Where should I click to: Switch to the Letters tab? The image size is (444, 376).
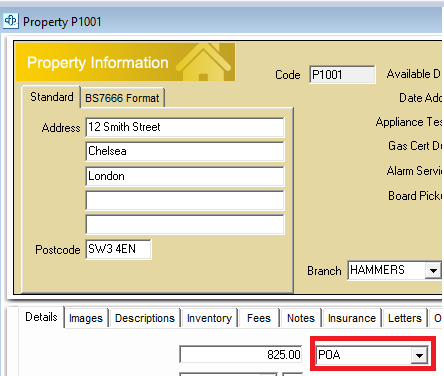coord(405,318)
